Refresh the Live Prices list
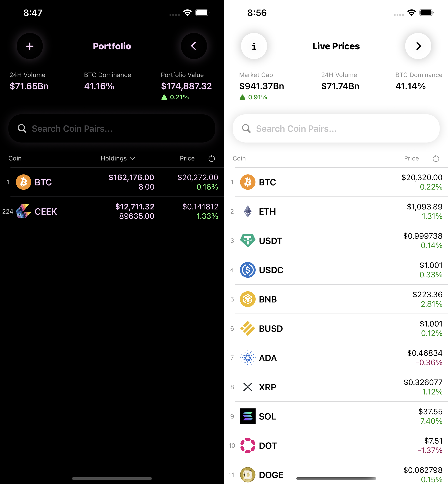 point(436,158)
